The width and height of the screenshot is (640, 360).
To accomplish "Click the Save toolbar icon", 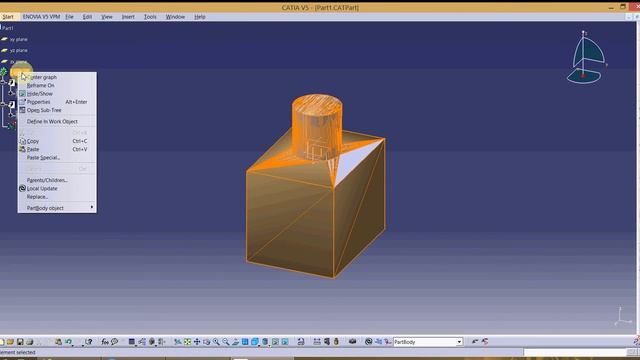I will 20,342.
